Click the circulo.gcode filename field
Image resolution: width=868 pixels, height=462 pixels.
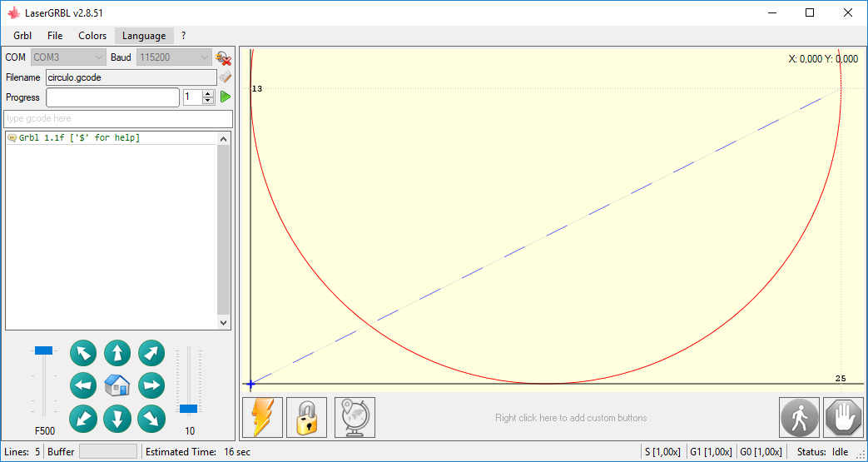tap(131, 77)
